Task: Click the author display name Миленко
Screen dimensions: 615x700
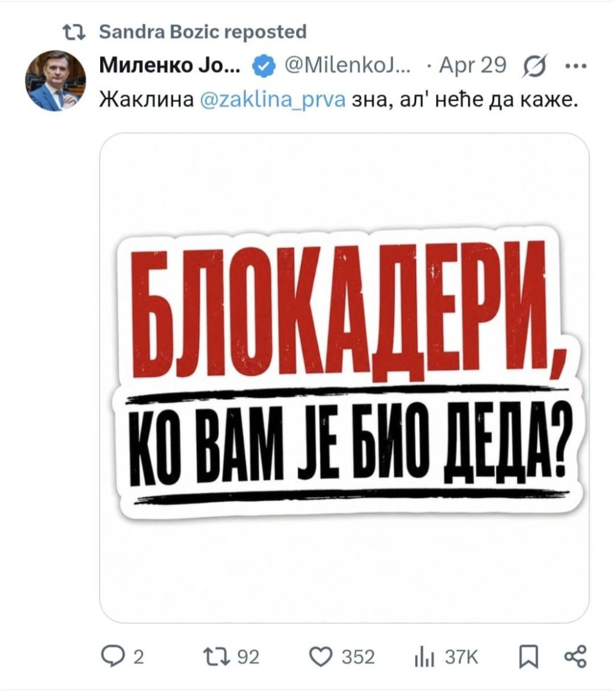Action: tap(169, 64)
